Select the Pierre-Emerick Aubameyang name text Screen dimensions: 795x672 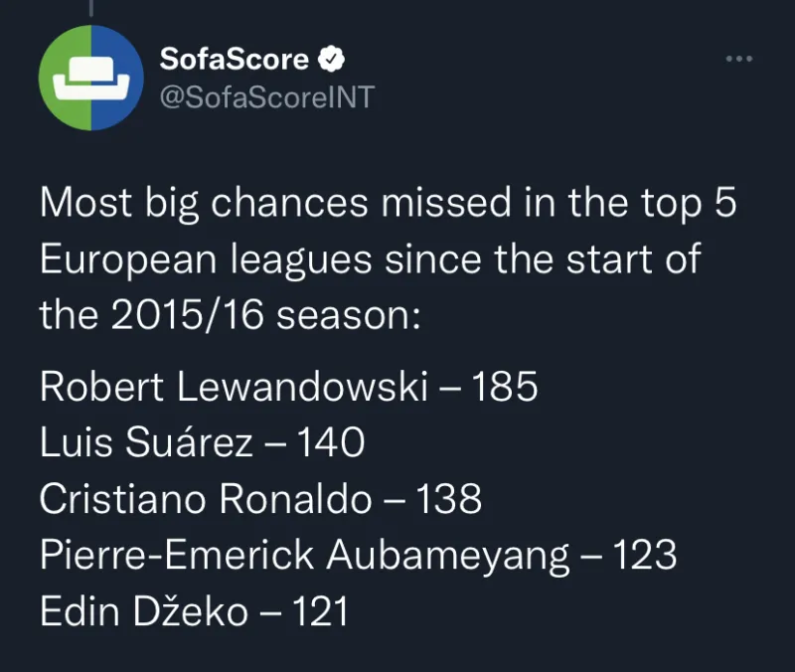pos(305,557)
